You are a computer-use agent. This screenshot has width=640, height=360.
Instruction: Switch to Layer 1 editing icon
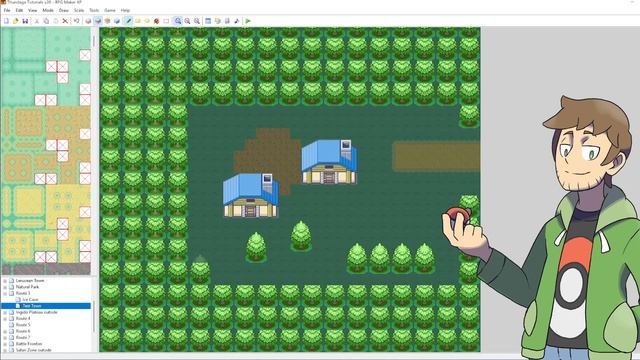88,21
